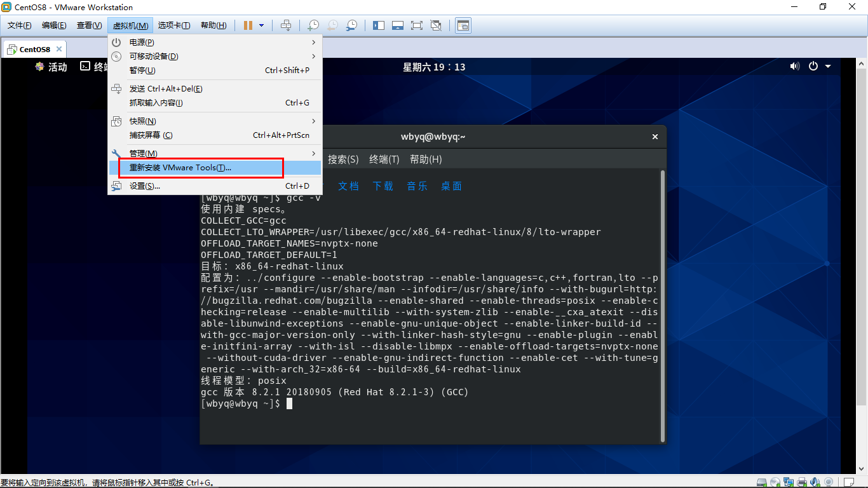868x488 pixels.
Task: Open the 文件(F) menu
Action: (20, 25)
